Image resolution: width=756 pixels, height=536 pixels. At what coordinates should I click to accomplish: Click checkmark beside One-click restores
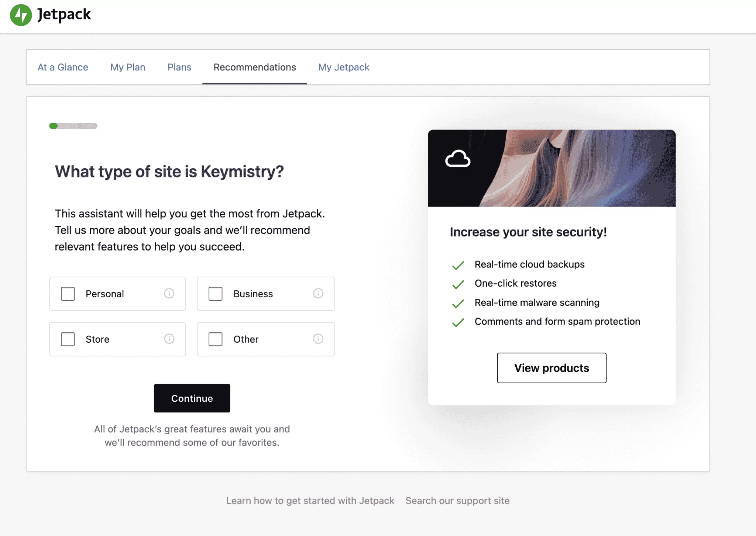[x=458, y=284]
